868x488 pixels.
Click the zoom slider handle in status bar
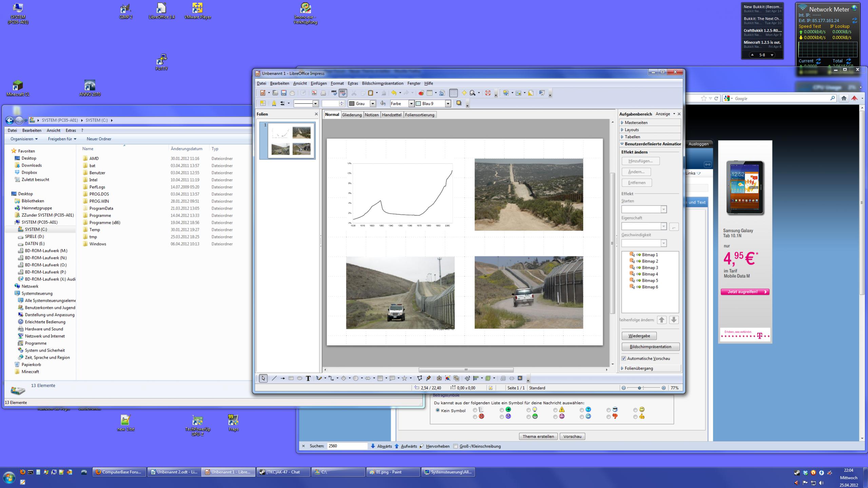(x=639, y=388)
